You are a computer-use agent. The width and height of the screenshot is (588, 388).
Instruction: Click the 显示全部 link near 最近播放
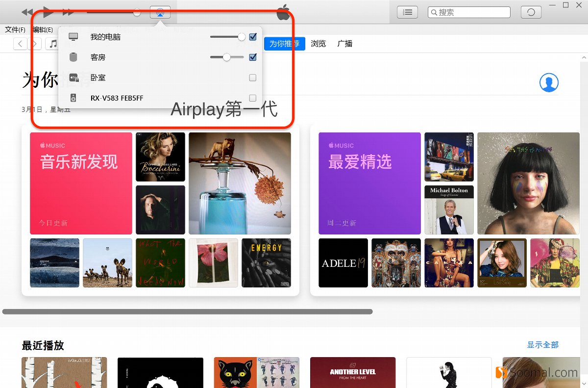(x=542, y=345)
